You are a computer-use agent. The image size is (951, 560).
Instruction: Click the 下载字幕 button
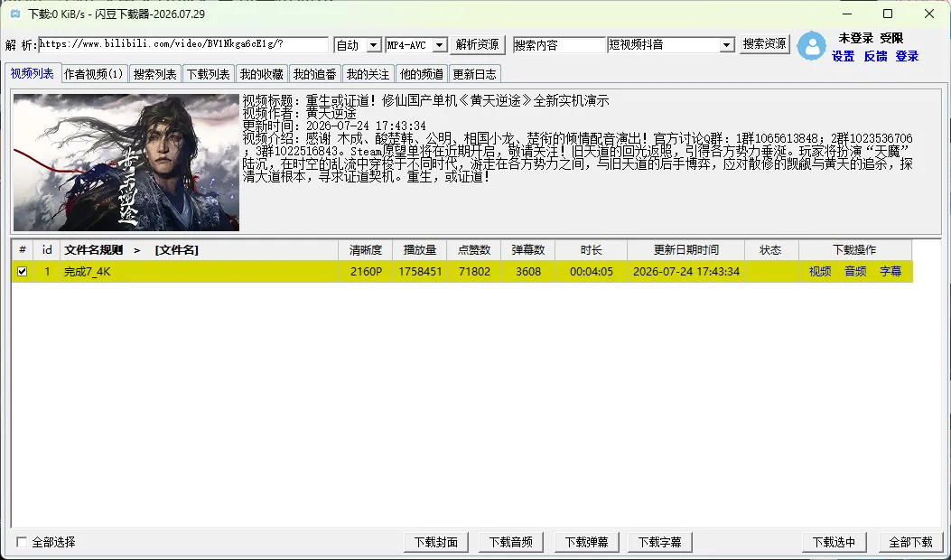[x=660, y=542]
